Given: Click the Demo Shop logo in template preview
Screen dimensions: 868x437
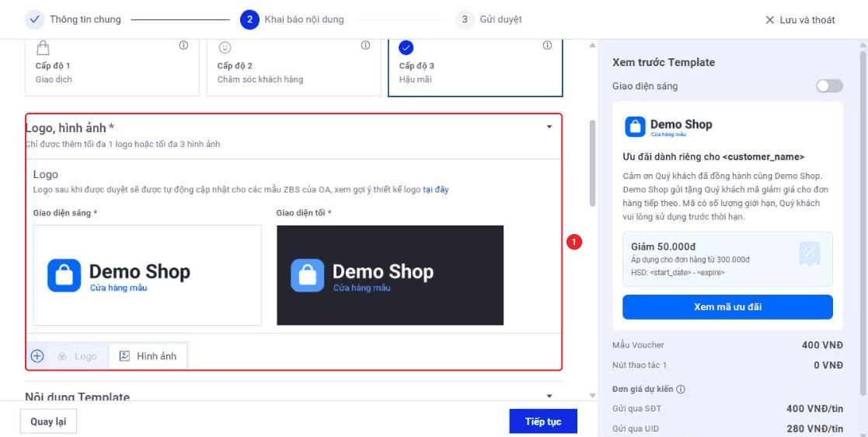Looking at the screenshot, I should pyautogui.click(x=669, y=126).
